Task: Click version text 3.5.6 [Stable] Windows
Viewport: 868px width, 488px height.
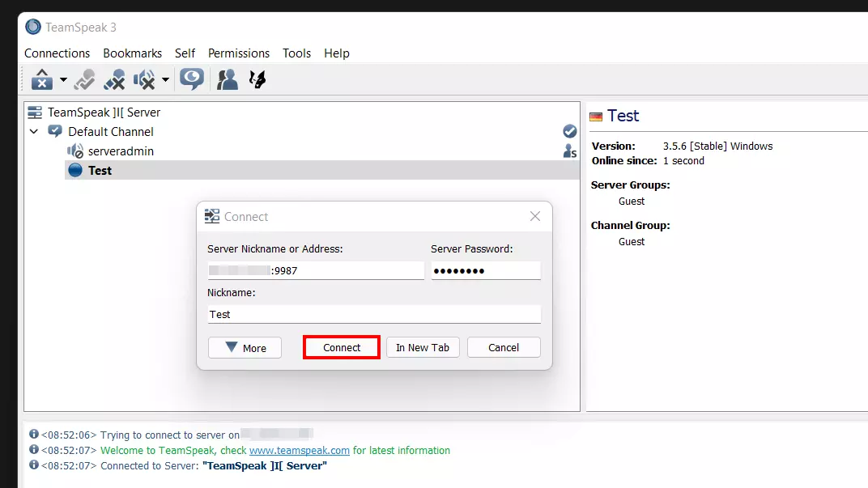Action: [x=718, y=146]
